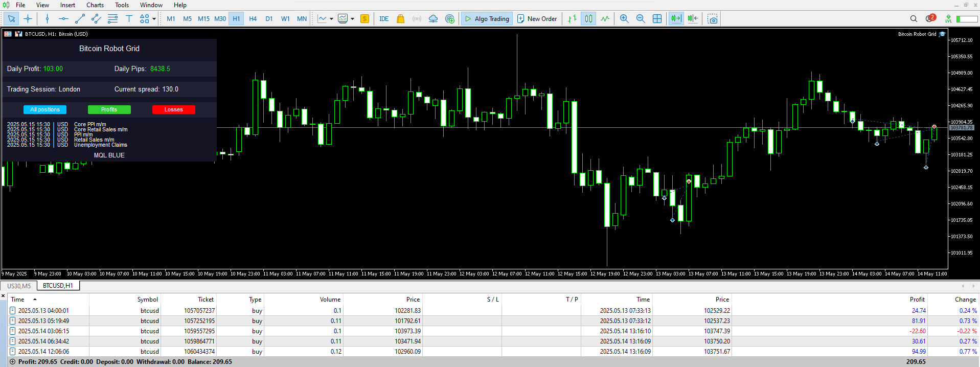The image size is (980, 367).
Task: Select the cursor arrow tool
Action: (11, 19)
